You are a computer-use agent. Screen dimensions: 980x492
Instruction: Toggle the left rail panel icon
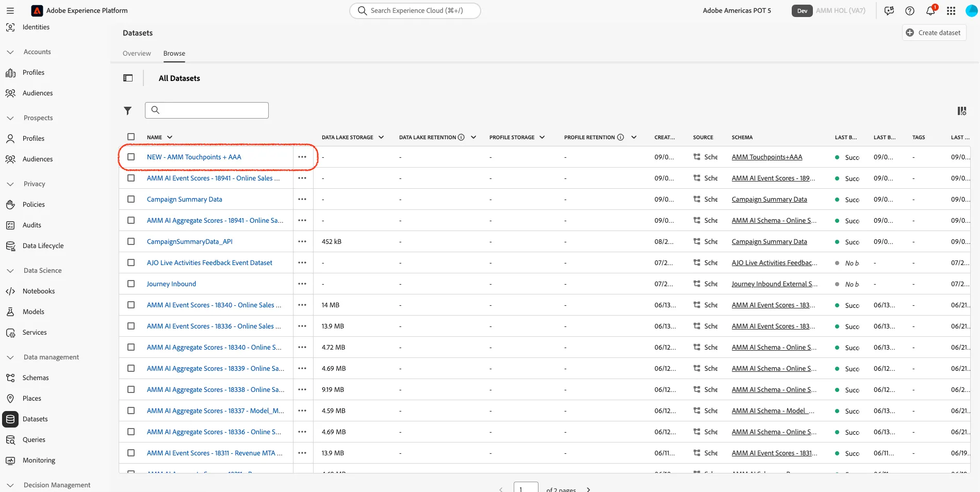128,78
